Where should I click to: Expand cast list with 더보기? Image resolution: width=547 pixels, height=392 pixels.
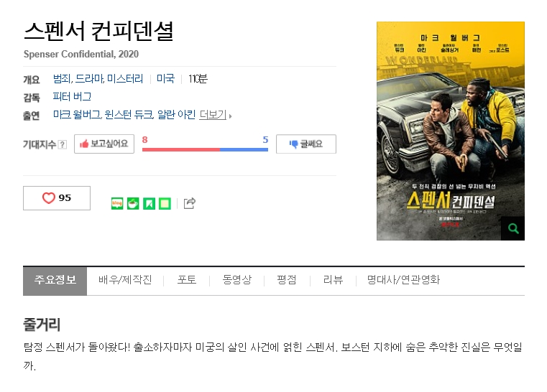[215, 115]
